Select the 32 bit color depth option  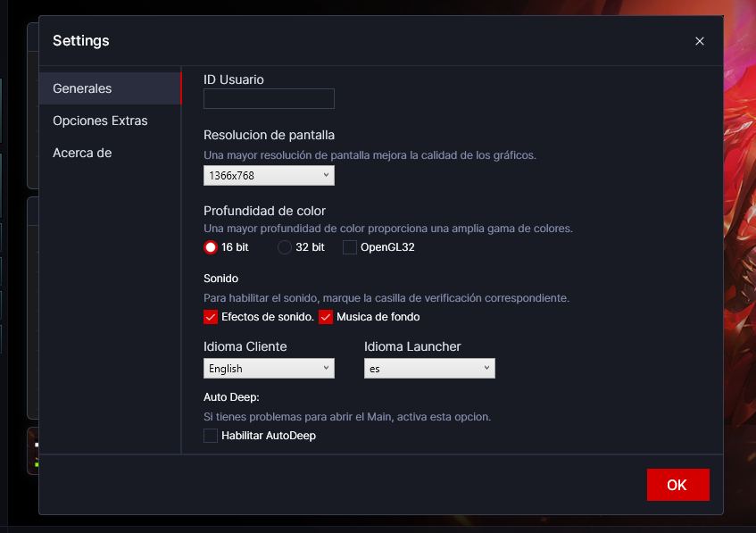(283, 247)
